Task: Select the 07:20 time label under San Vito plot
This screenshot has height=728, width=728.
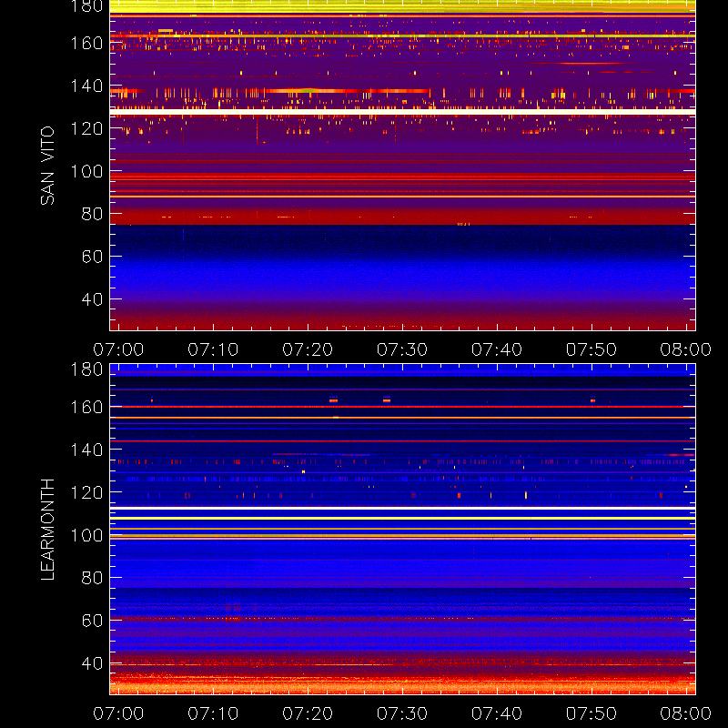Action: pyautogui.click(x=308, y=349)
